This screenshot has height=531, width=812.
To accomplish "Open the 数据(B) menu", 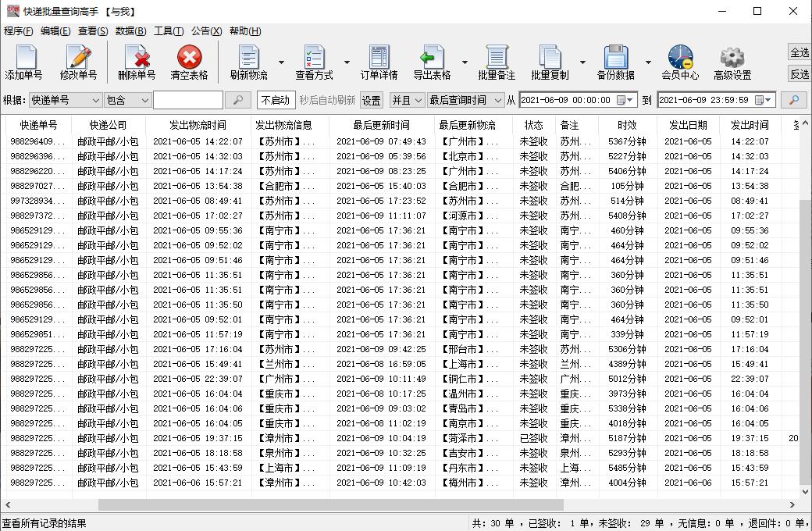I will (130, 31).
